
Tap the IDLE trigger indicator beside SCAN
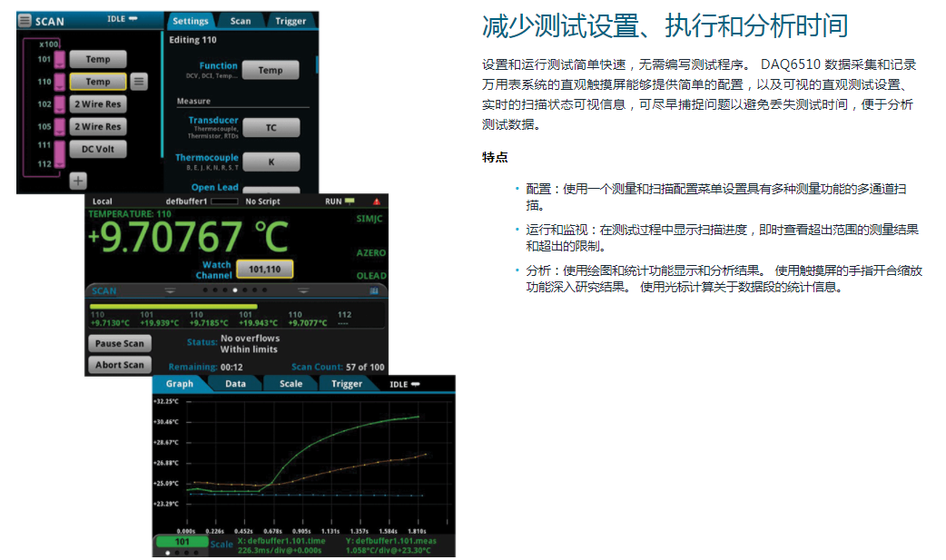pyautogui.click(x=123, y=19)
